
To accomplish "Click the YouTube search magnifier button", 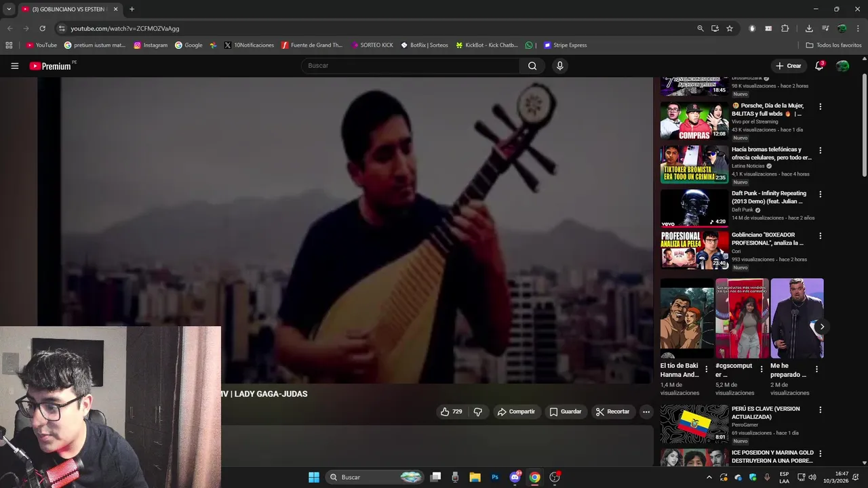I will pos(532,66).
